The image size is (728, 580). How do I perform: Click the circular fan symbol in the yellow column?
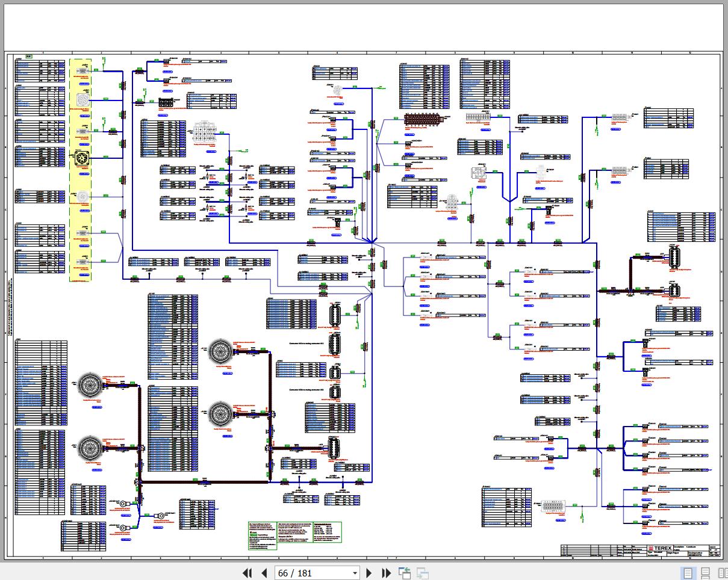(x=82, y=99)
